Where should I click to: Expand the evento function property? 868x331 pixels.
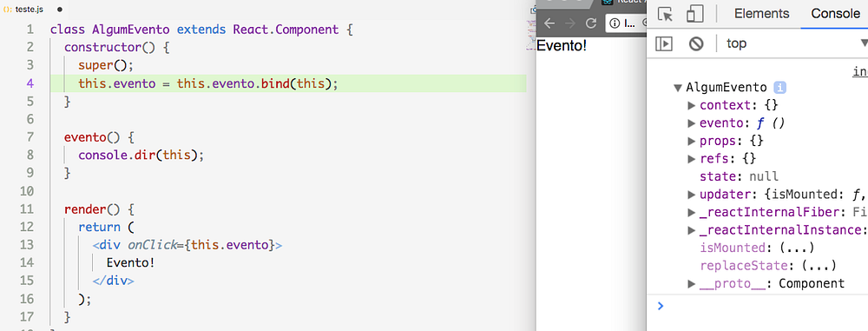(692, 123)
